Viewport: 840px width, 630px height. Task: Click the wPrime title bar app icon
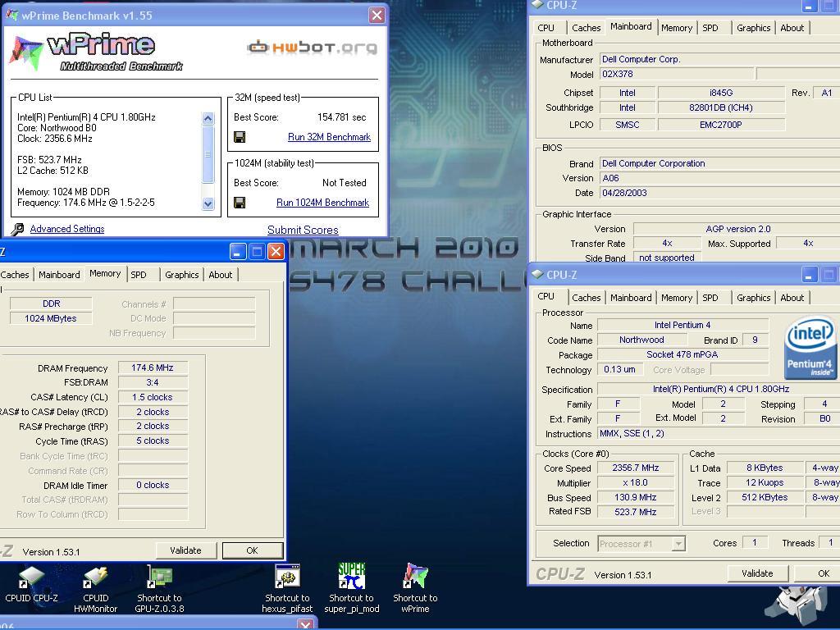point(11,15)
